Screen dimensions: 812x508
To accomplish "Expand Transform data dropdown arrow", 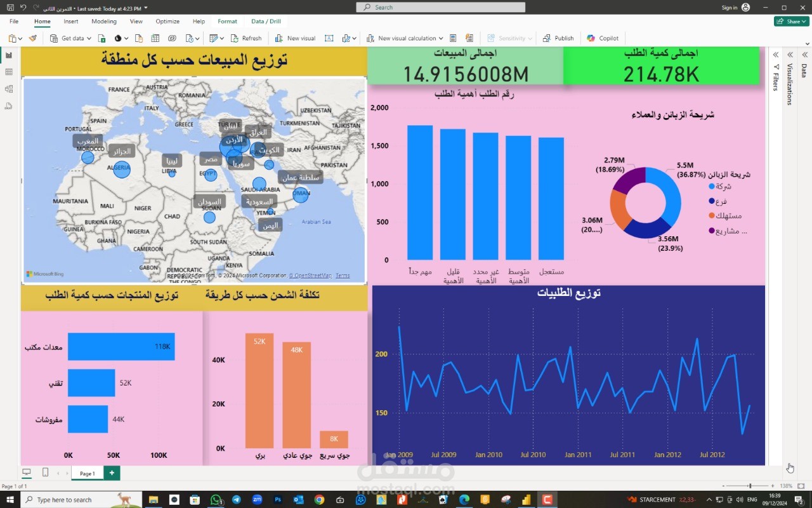I will 222,39.
